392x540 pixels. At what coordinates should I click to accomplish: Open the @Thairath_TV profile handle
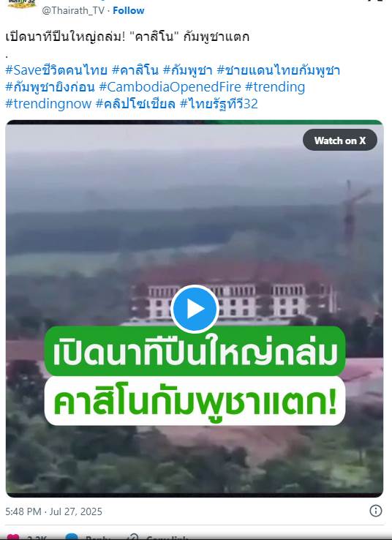[73, 10]
